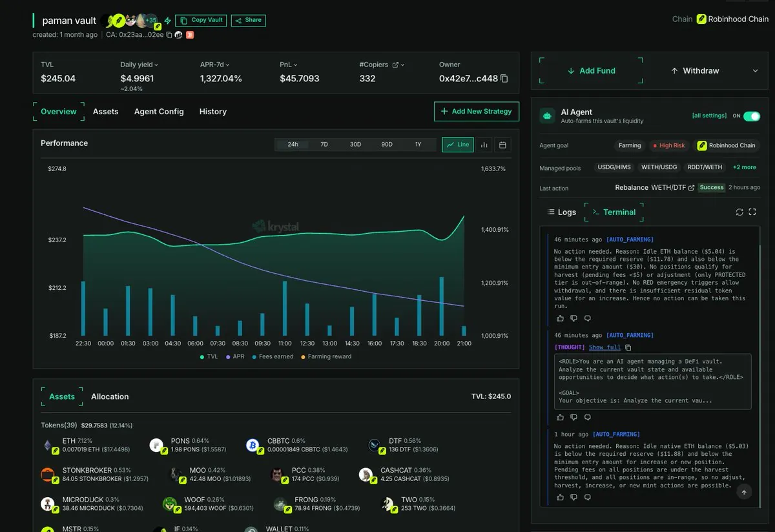Copy the owner address 0x42e7...c448
Image resolution: width=775 pixels, height=532 pixels.
pos(504,79)
